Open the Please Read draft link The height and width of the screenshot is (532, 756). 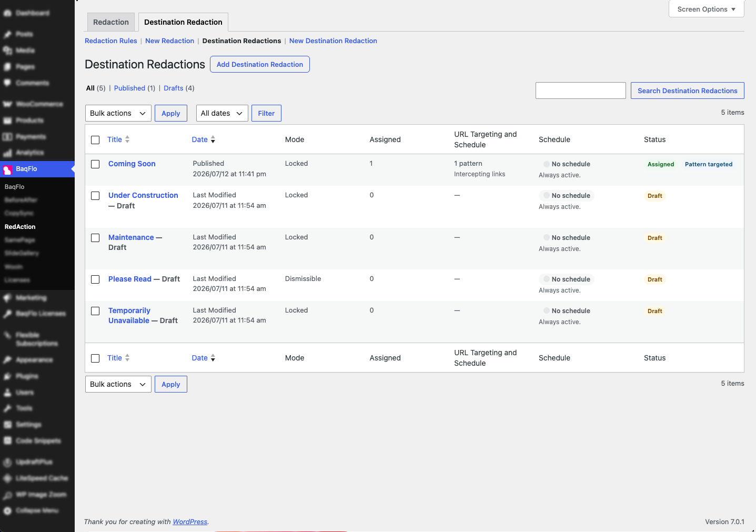tap(130, 279)
